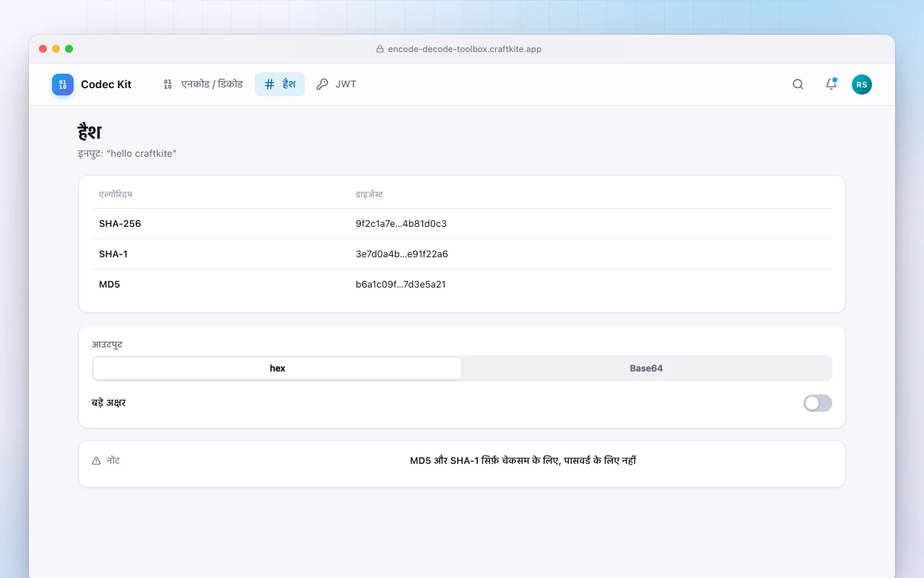Choose hex output format
This screenshot has width=924, height=578.
(x=277, y=368)
